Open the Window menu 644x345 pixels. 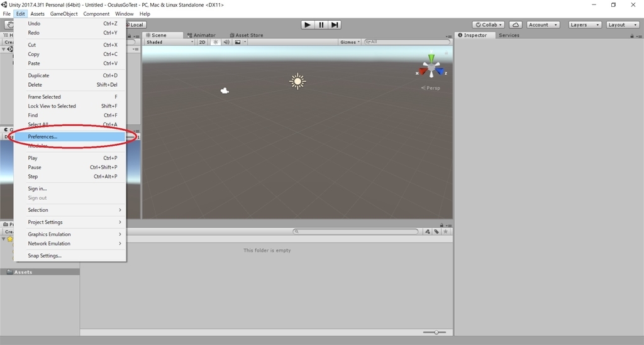click(x=124, y=14)
